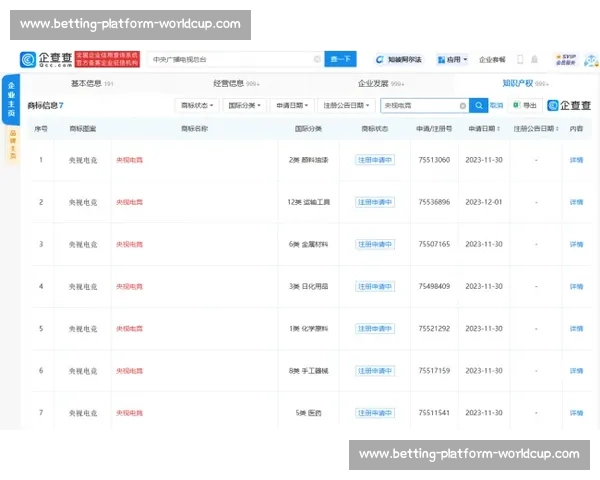Image resolution: width=600 pixels, height=480 pixels.
Task: Open 央视电竞 name in row 3
Action: 129,244
